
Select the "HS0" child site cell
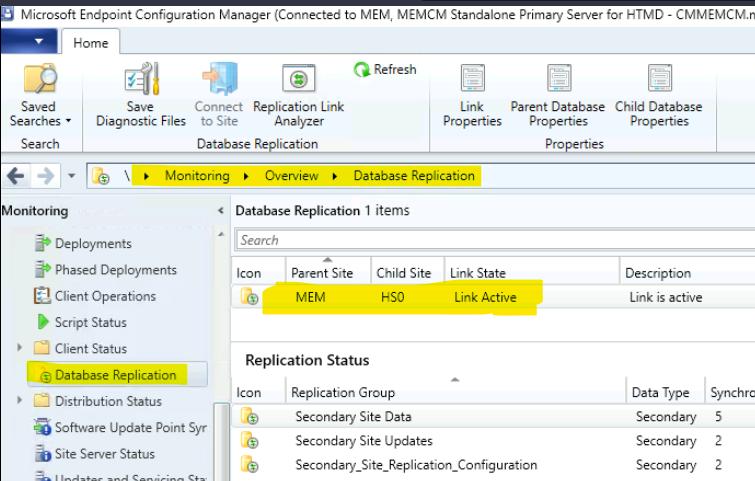pyautogui.click(x=392, y=297)
